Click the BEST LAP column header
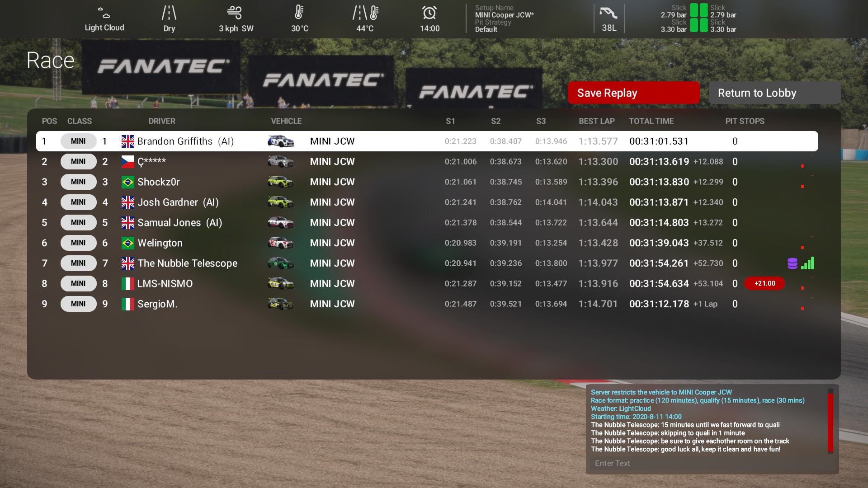Image resolution: width=868 pixels, height=488 pixels. point(597,121)
